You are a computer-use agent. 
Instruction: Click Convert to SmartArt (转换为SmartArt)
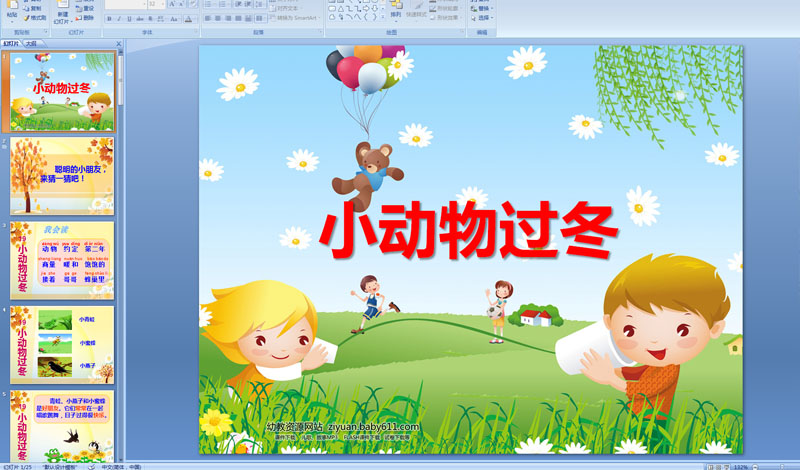click(x=296, y=18)
